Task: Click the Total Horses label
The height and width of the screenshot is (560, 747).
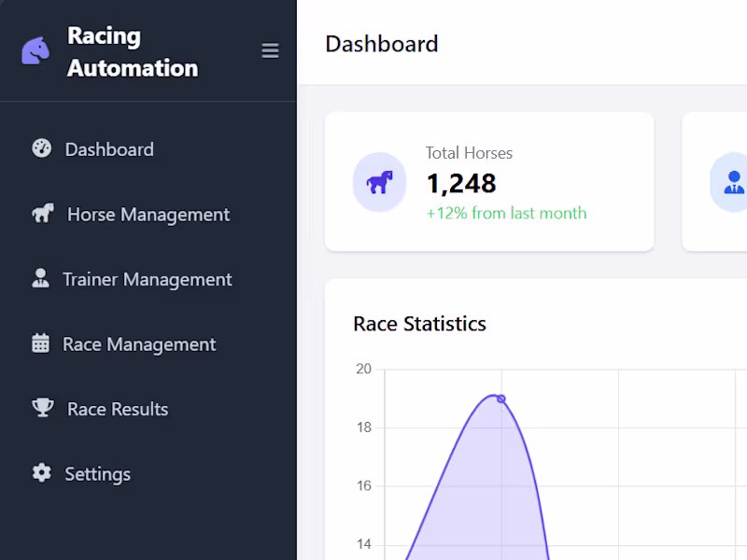Action: click(x=469, y=153)
